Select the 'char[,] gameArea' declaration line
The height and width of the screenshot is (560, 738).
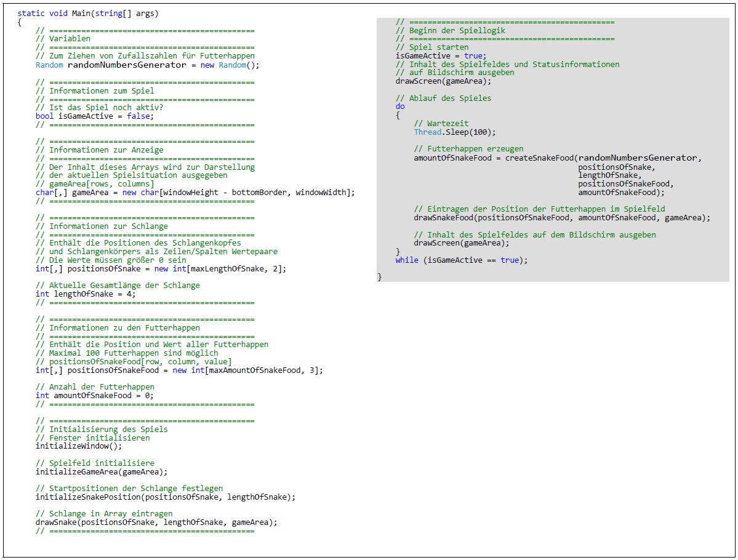coord(195,193)
